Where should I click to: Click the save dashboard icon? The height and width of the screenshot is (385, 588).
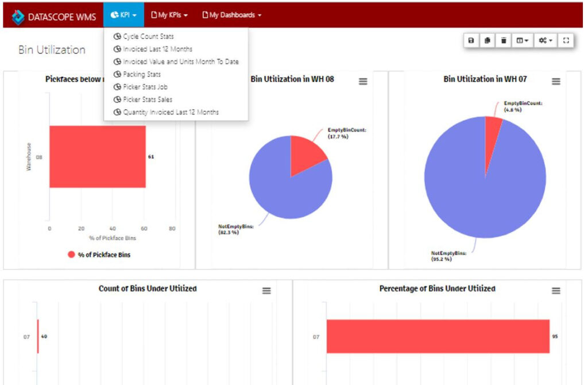click(471, 41)
